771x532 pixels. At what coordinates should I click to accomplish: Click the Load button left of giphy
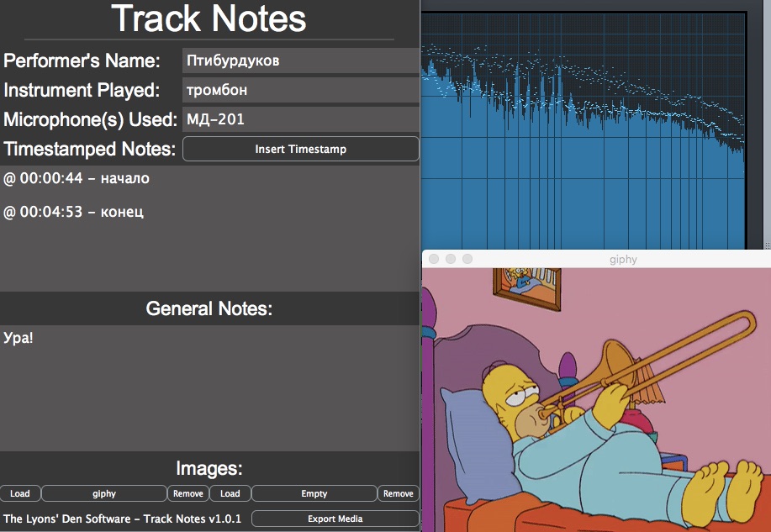pos(20,493)
